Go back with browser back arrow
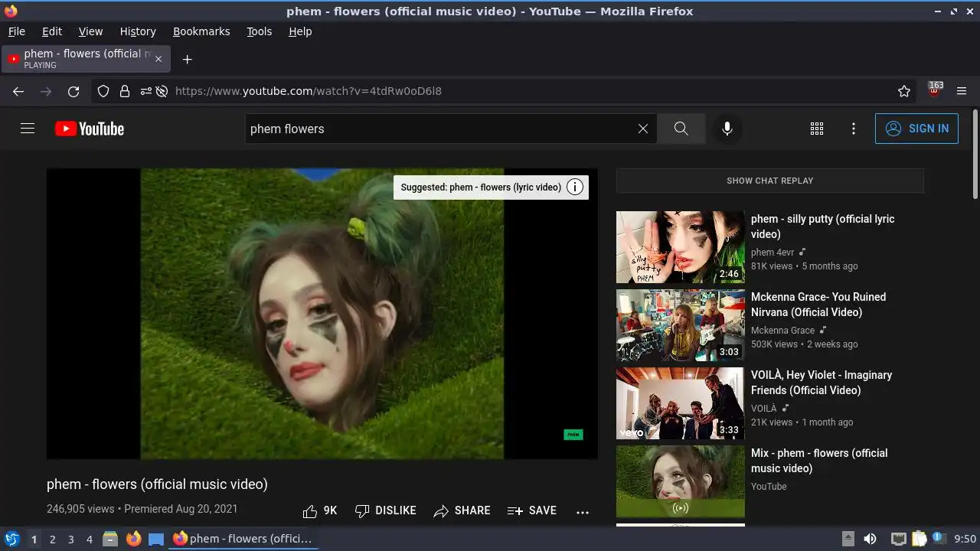 [18, 91]
